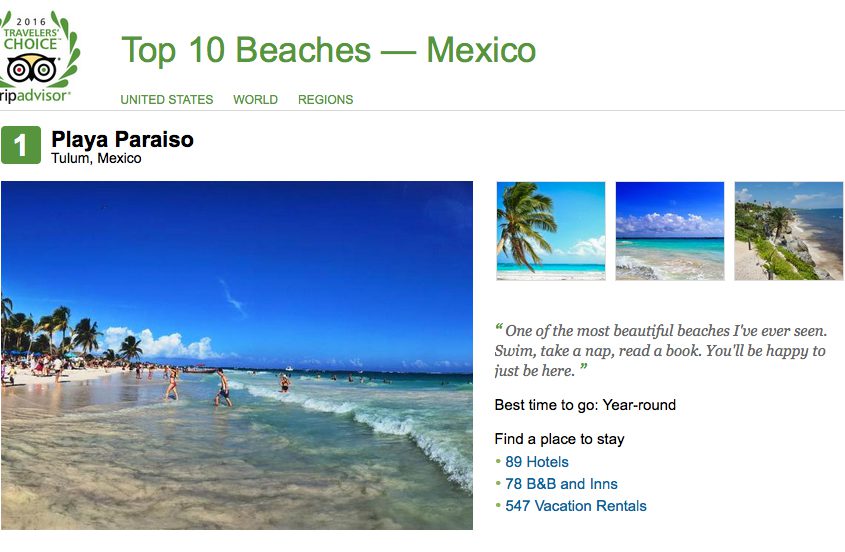Viewport: 845px width, 552px height.
Task: Click the traveler review quote text
Action: click(660, 350)
